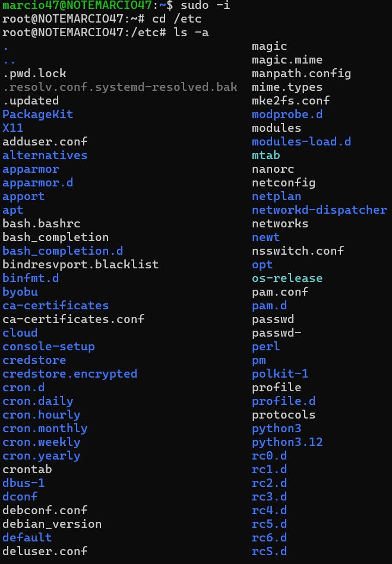Click the 'ls -a' command text
392x564 pixels.
tap(191, 32)
